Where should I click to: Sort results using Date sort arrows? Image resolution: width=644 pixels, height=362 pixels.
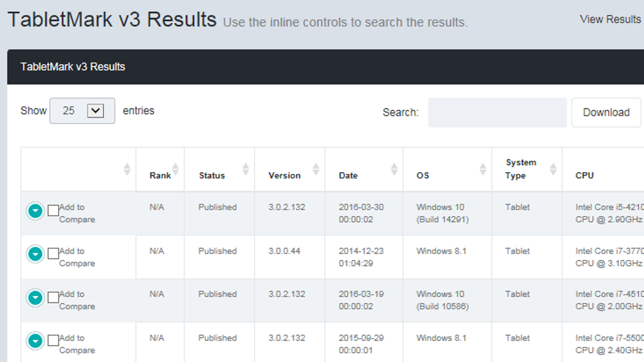click(x=394, y=169)
